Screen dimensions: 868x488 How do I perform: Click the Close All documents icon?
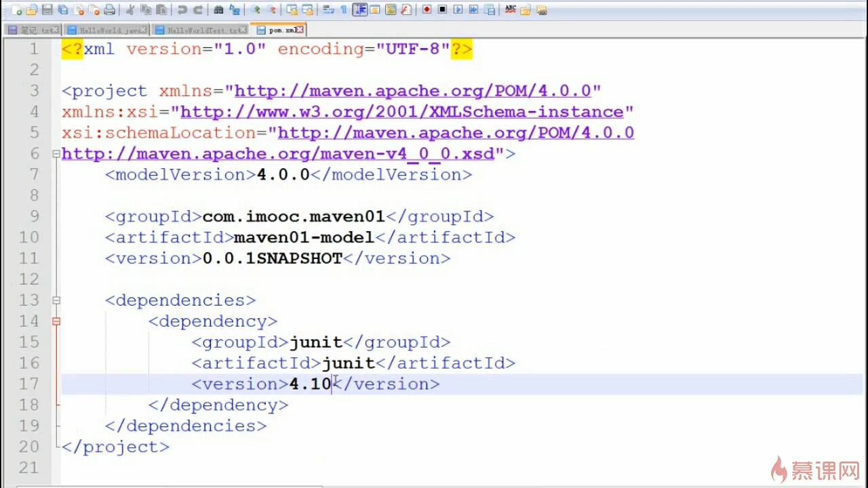point(94,9)
